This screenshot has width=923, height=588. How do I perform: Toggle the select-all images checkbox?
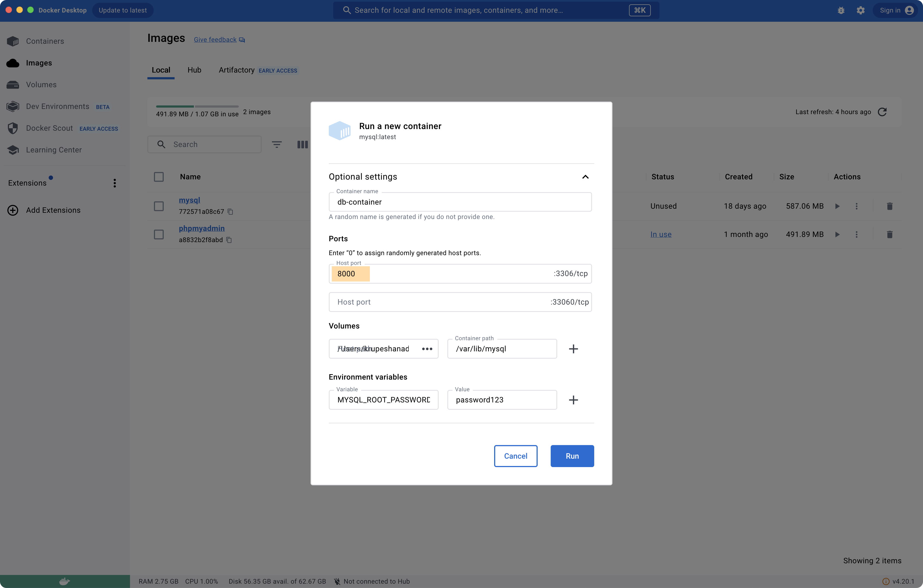point(159,177)
